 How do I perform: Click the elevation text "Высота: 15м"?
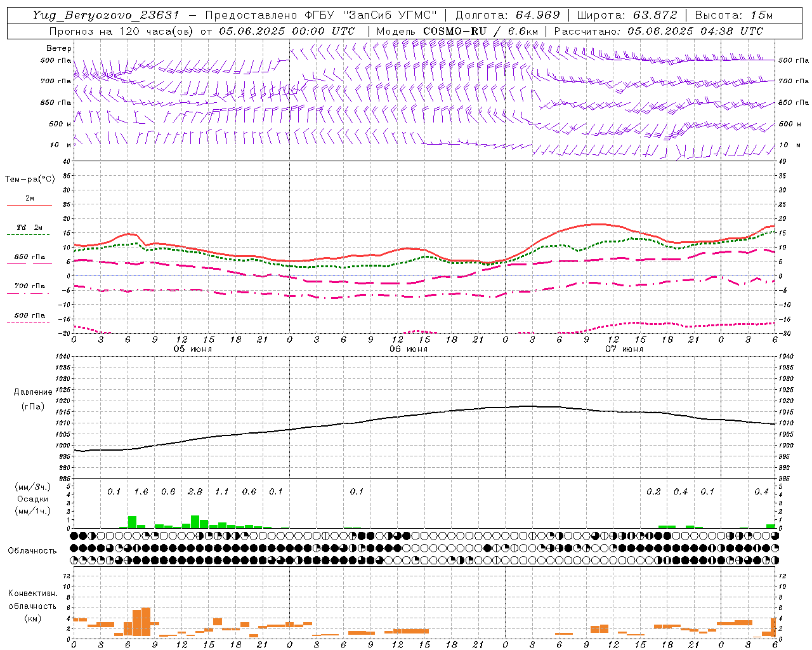point(734,15)
